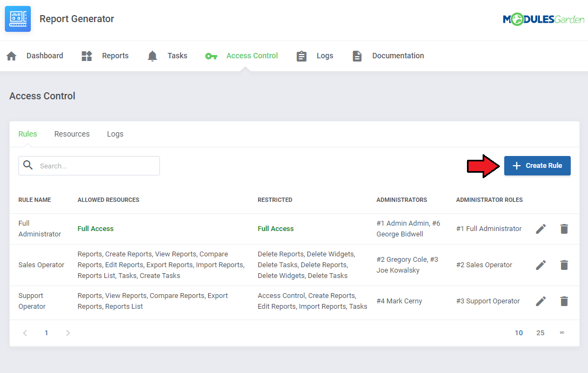Show 10 entries per page
This screenshot has width=588, height=373.
[x=519, y=333]
